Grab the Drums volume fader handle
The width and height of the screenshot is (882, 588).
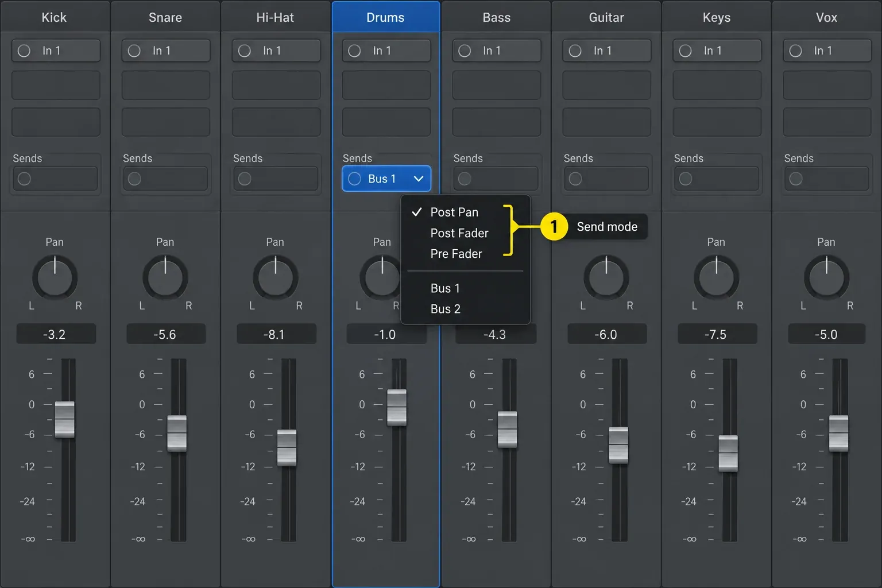pos(397,408)
